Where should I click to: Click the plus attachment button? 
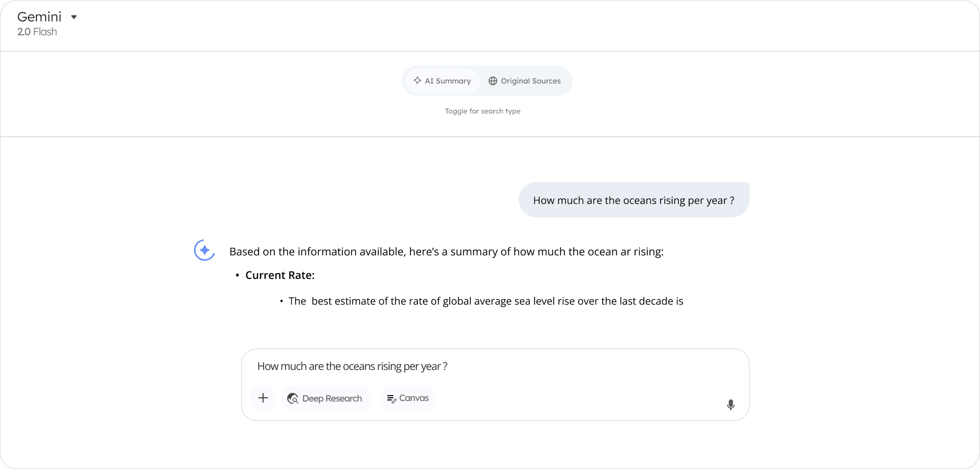[x=263, y=398]
